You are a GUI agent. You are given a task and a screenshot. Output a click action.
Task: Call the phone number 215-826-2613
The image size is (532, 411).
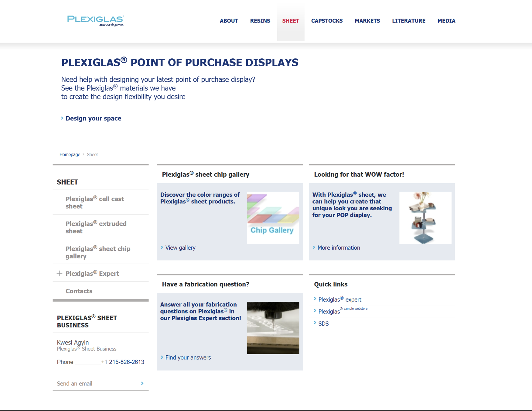pos(126,362)
